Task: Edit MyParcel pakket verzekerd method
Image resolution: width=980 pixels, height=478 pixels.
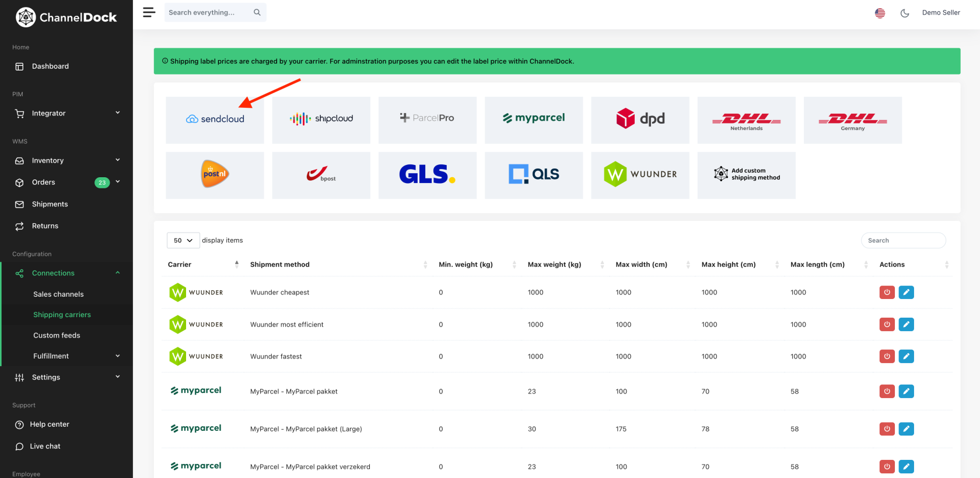Action: tap(906, 466)
